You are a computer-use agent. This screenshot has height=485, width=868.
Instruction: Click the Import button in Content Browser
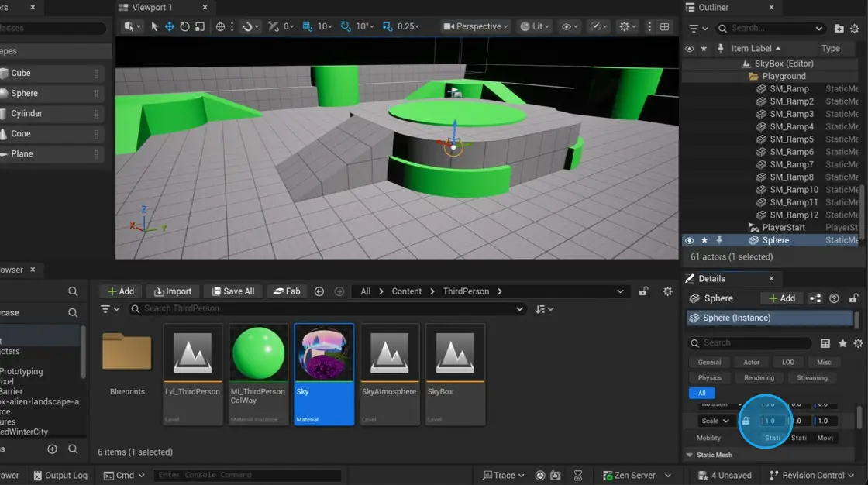coord(173,291)
